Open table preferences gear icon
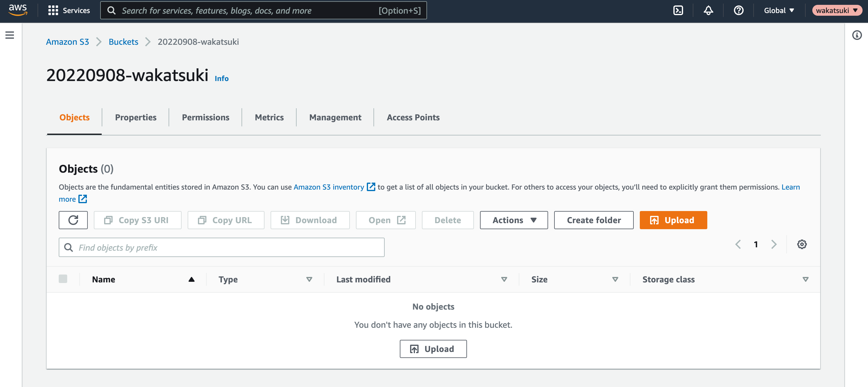The height and width of the screenshot is (387, 868). 802,244
